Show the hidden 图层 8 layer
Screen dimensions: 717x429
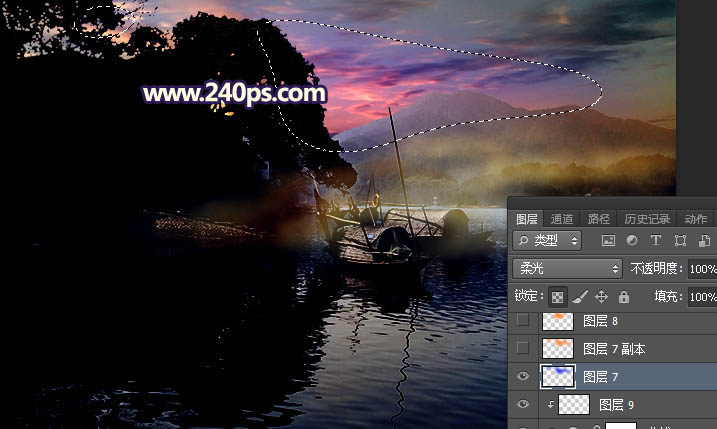tap(522, 320)
